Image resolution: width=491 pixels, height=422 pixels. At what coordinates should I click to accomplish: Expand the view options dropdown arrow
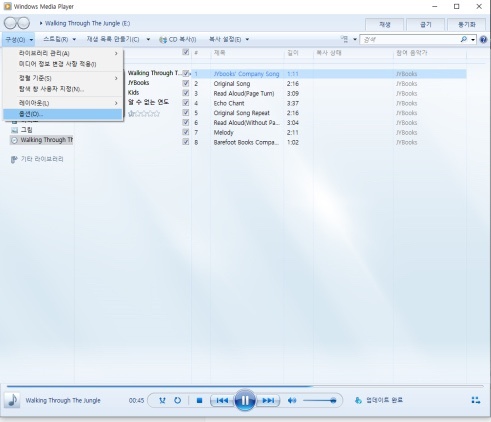click(x=355, y=39)
